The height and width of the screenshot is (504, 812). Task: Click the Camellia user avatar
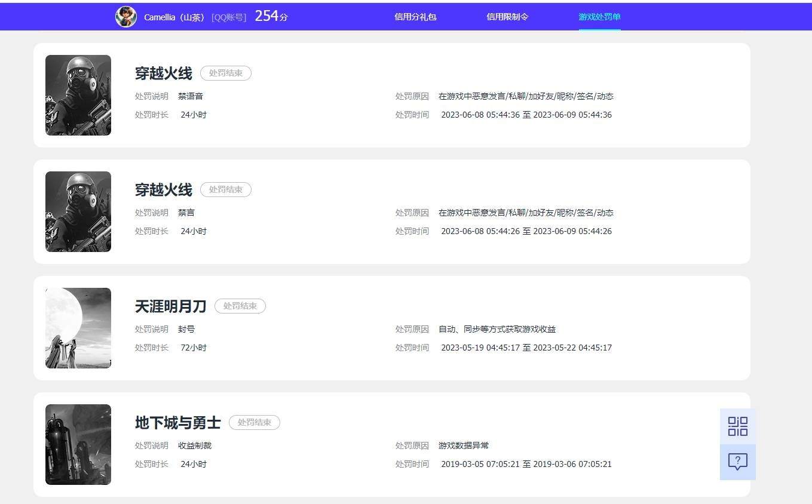click(126, 17)
